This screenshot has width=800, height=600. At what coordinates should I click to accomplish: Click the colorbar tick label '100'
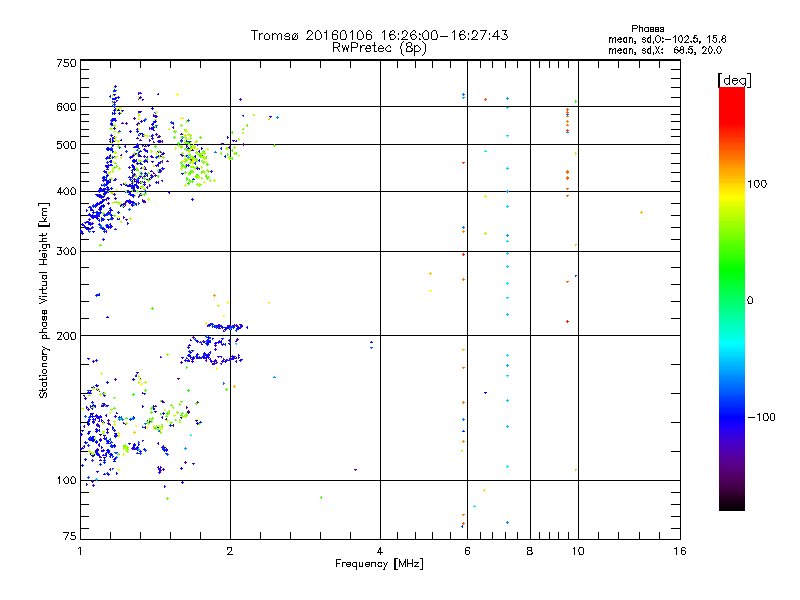757,184
